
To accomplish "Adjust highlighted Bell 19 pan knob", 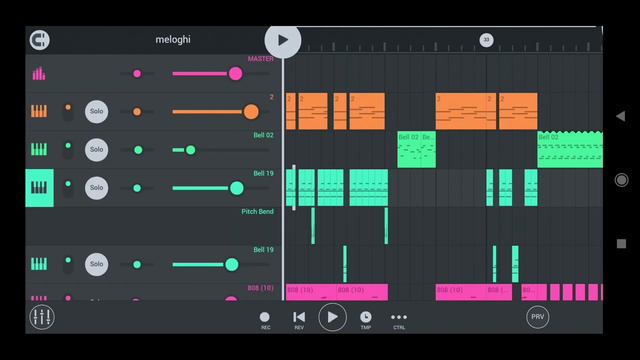I will [x=137, y=188].
